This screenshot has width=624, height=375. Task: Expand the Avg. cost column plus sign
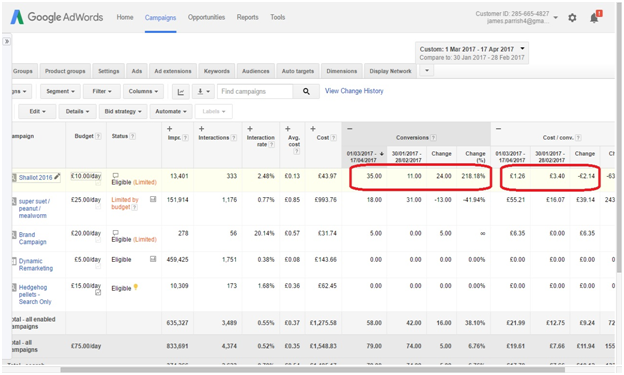288,129
